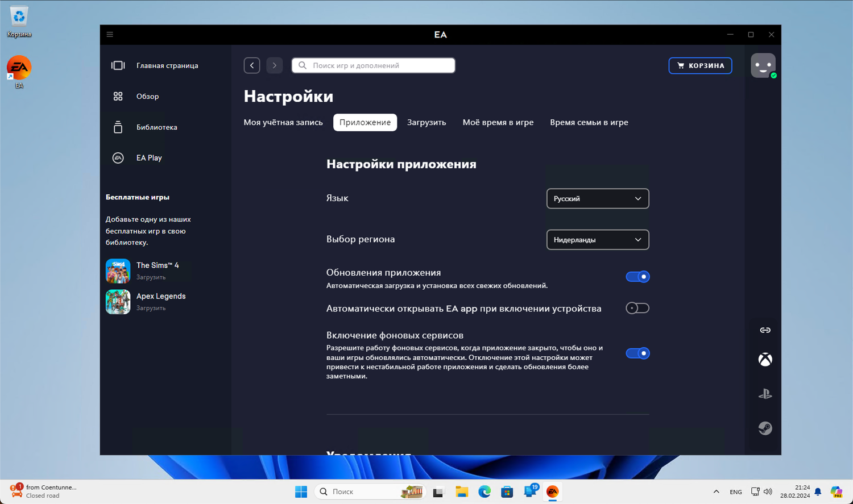Image resolution: width=853 pixels, height=504 pixels.
Task: Open the Время семьи в игре tab
Action: tap(589, 122)
